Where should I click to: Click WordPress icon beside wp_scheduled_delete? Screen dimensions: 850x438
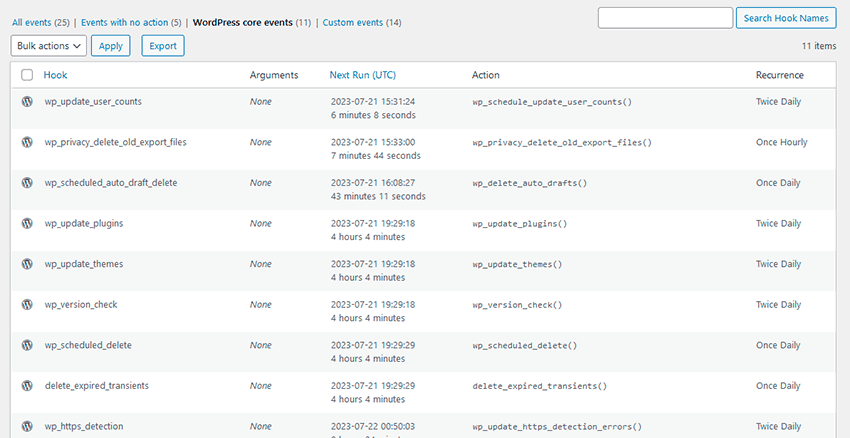click(27, 345)
